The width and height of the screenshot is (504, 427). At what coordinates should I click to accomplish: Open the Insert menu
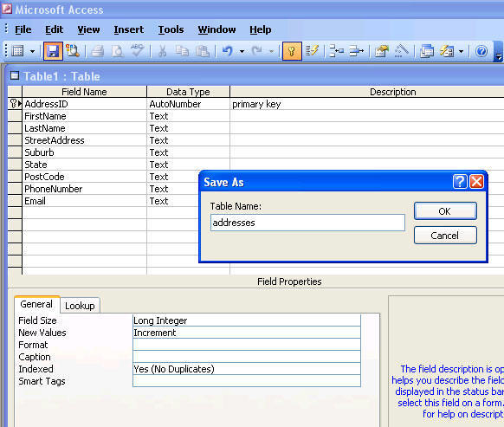click(128, 29)
